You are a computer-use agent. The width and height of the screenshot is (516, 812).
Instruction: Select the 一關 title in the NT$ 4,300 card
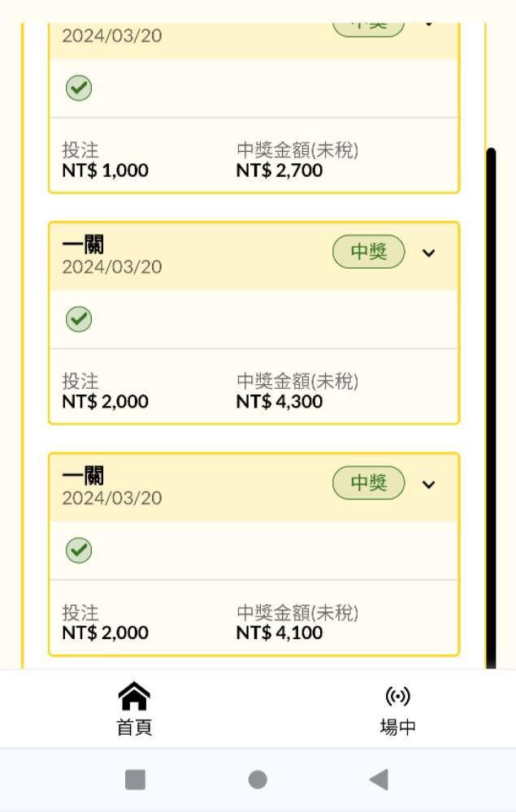[83, 244]
